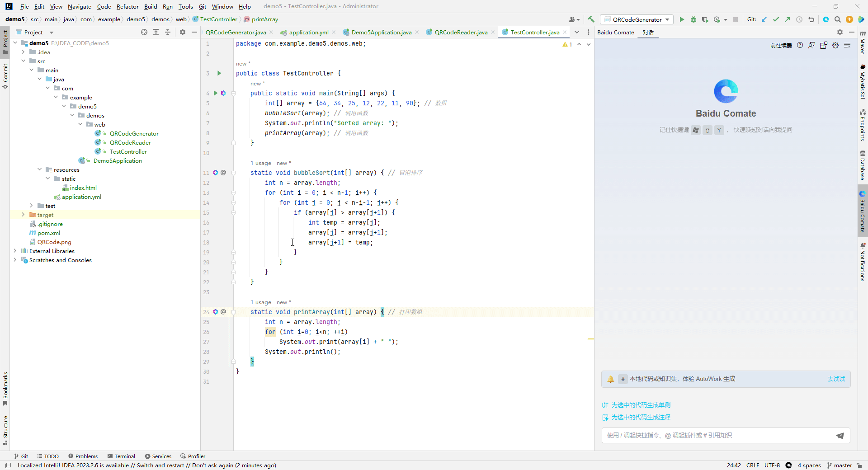The width and height of the screenshot is (868, 470).
Task: Run with coverage using the shield icon
Action: 705,19
